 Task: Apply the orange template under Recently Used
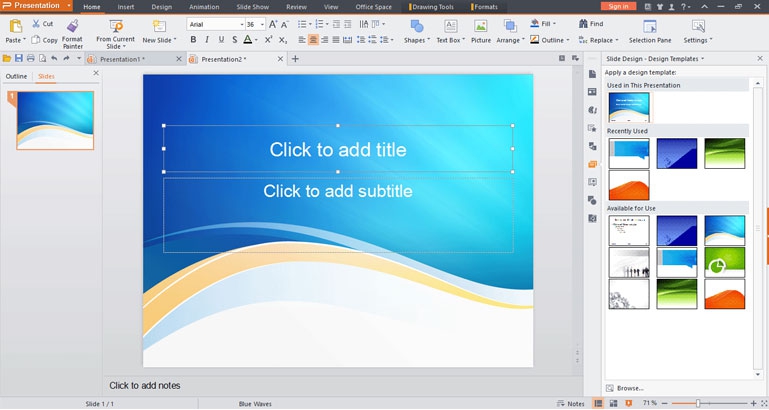click(x=629, y=185)
